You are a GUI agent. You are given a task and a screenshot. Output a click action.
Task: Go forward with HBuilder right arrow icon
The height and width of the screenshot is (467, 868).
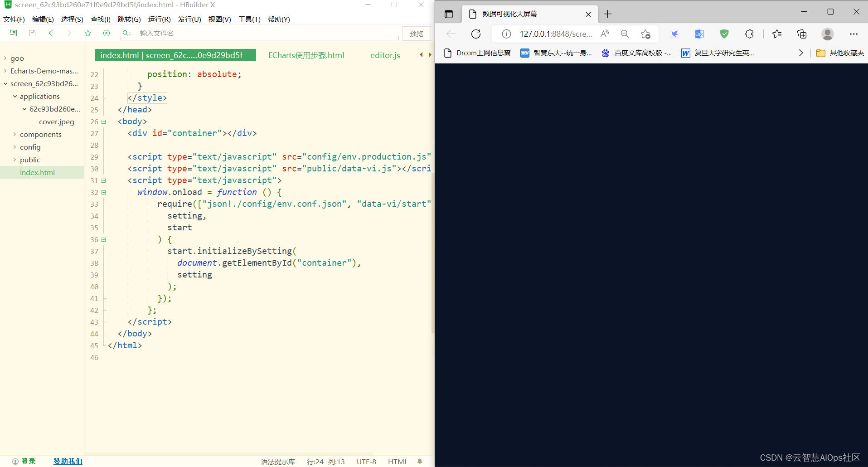point(69,33)
